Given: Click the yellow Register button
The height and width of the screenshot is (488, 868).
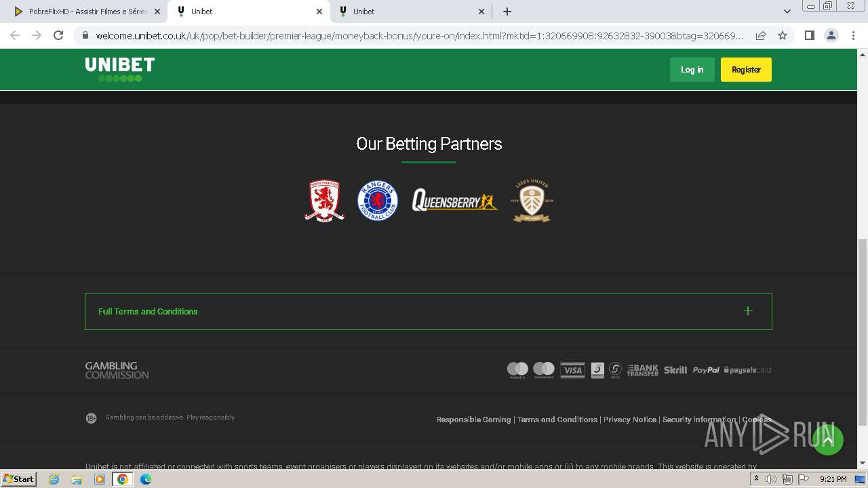Looking at the screenshot, I should (746, 70).
